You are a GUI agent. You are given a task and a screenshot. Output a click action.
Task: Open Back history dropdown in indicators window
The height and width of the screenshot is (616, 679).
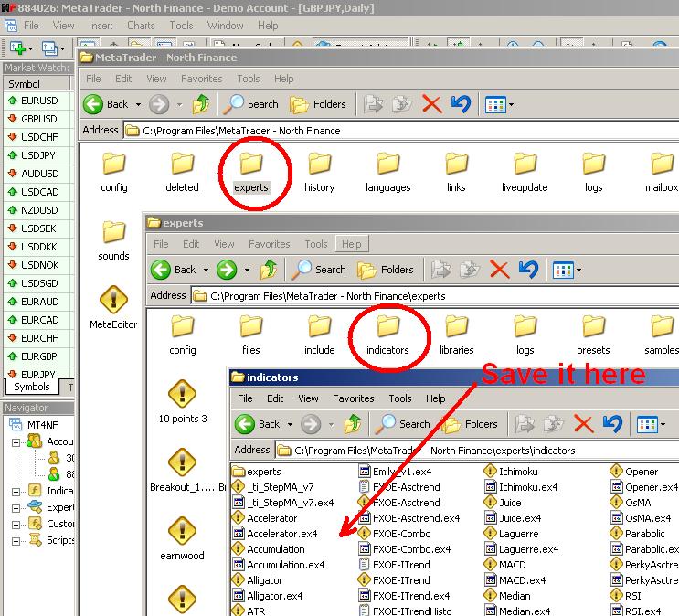290,424
